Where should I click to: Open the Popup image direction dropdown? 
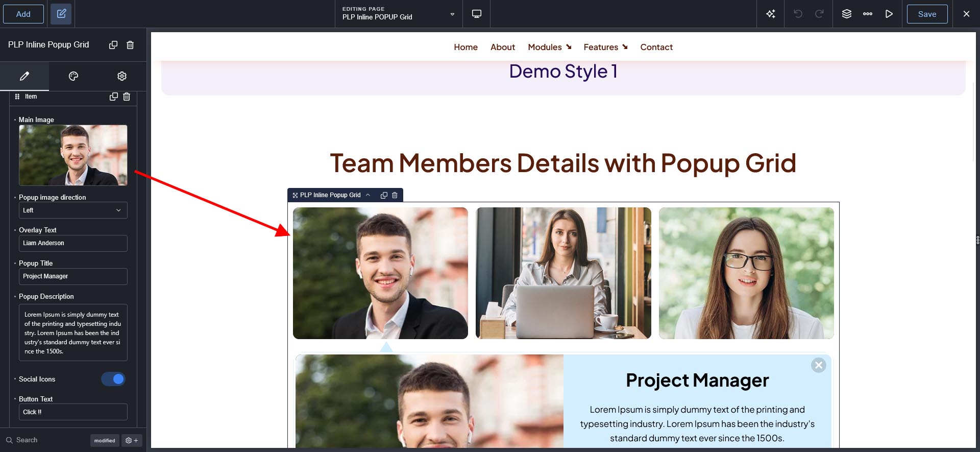pos(73,210)
